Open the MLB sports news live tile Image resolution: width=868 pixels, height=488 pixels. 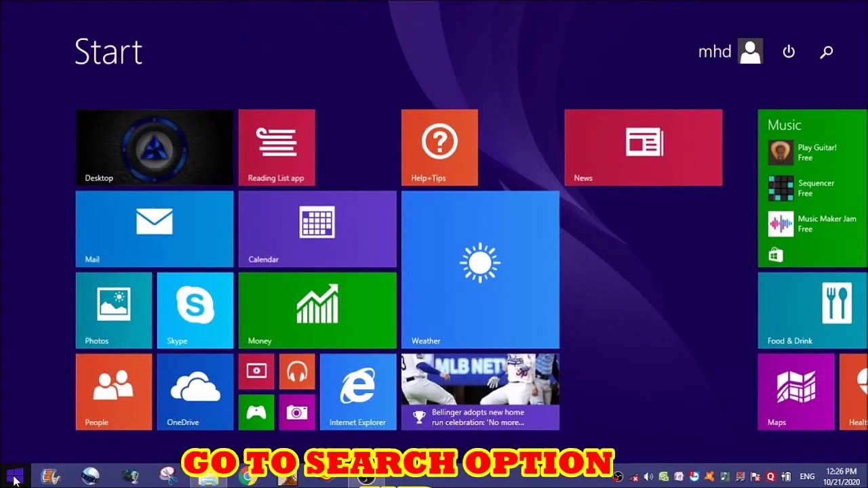tap(480, 392)
